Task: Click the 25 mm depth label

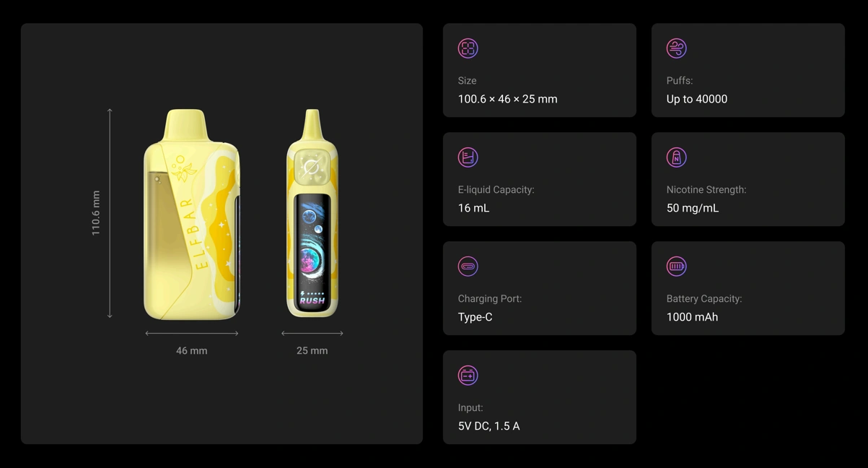Action: (312, 350)
